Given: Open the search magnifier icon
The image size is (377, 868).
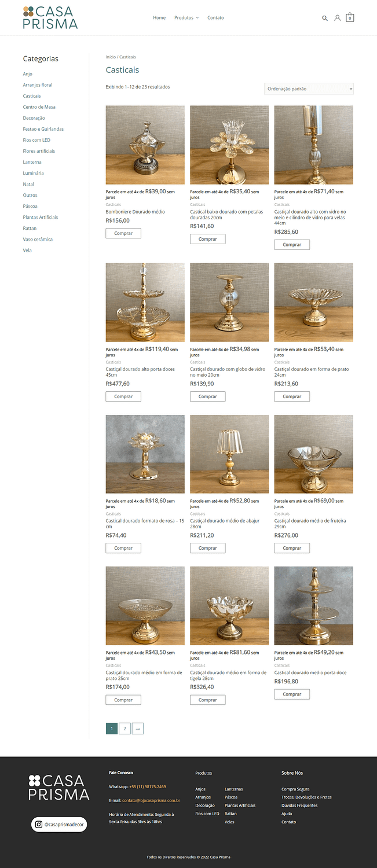Looking at the screenshot, I should coord(325,18).
